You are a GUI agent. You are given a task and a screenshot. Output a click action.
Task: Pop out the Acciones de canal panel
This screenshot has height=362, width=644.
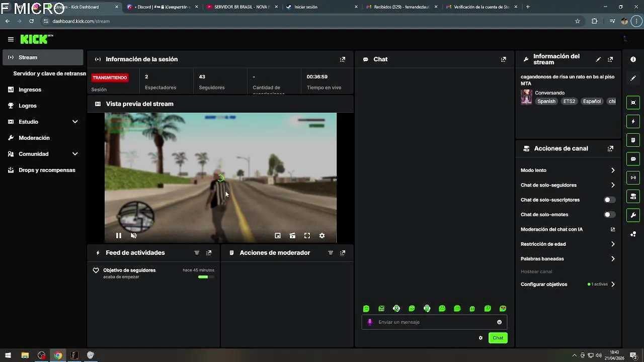[610, 149]
